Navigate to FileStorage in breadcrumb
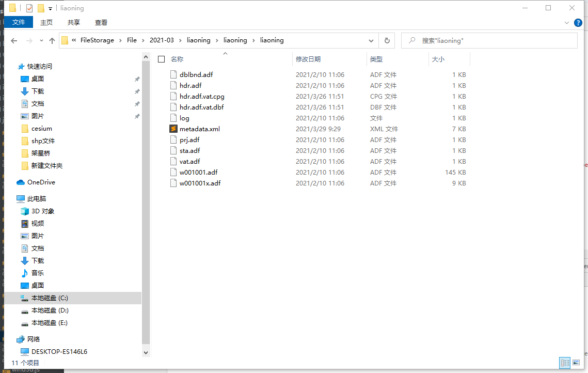The height and width of the screenshot is (373, 588). coord(97,40)
